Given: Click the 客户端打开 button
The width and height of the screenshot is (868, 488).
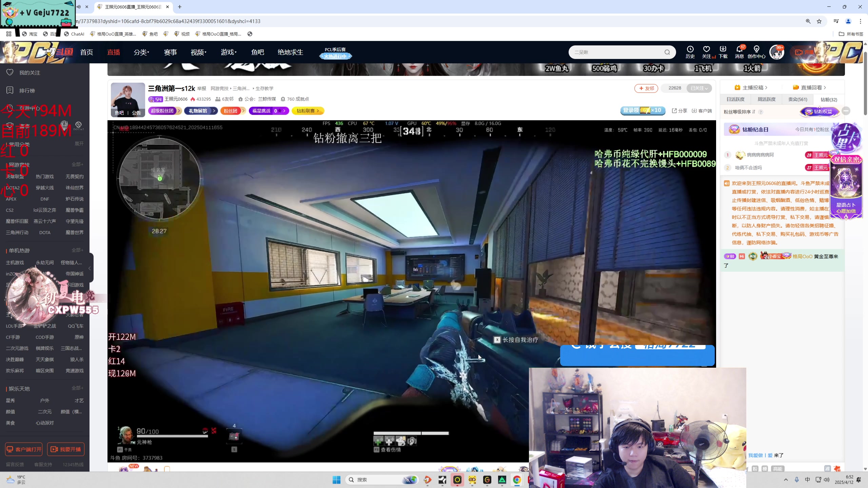Looking at the screenshot, I should (24, 449).
